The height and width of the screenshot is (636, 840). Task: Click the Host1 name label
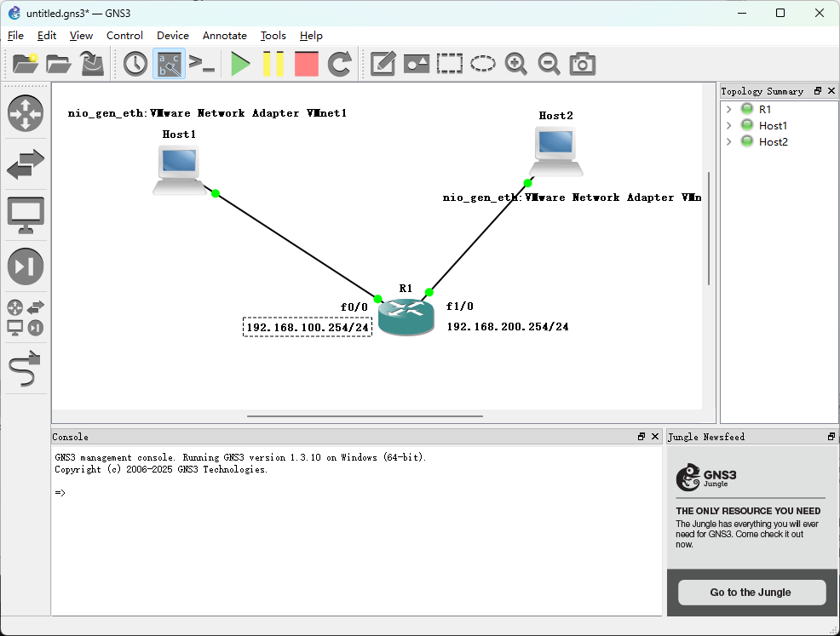click(179, 135)
